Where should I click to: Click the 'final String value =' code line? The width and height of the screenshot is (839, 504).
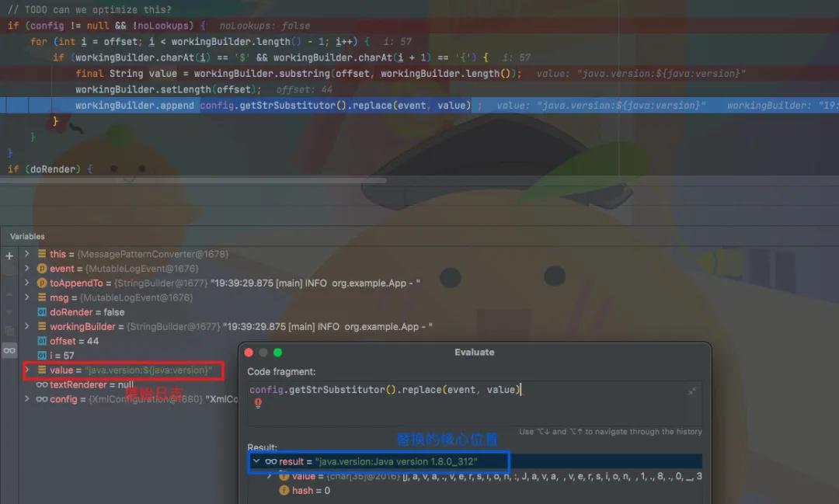pos(298,73)
